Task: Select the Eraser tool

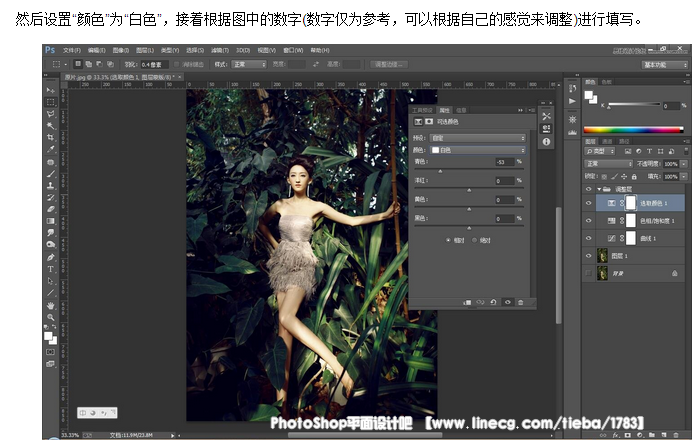Action: [x=50, y=209]
